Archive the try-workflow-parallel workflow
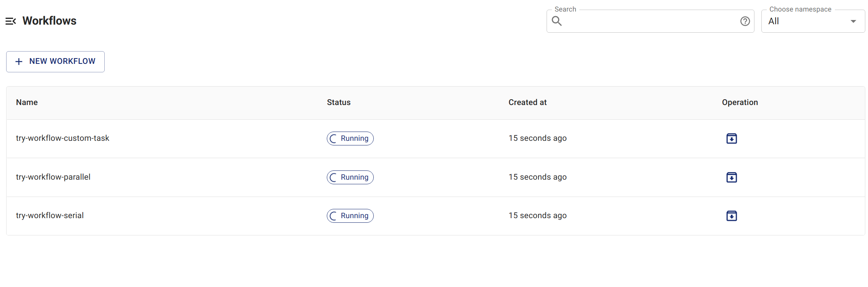Viewport: 868px width, 287px height. 731,177
